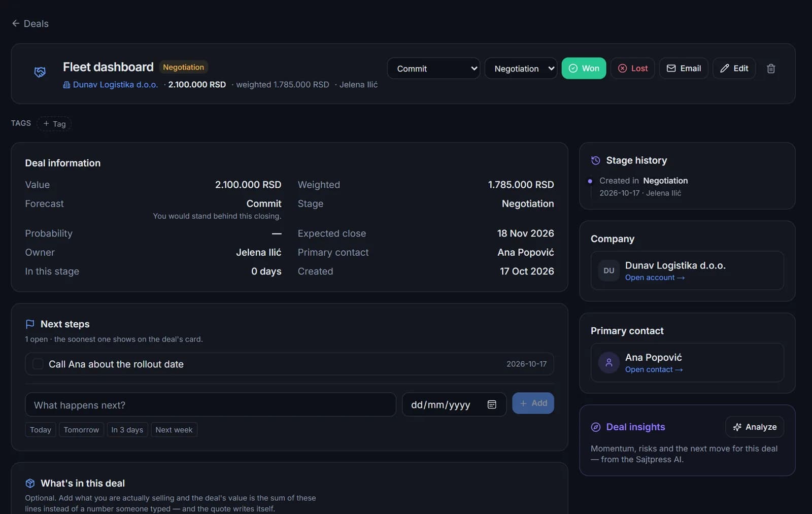Click the Stage history clock icon
The height and width of the screenshot is (514, 812).
coord(596,160)
